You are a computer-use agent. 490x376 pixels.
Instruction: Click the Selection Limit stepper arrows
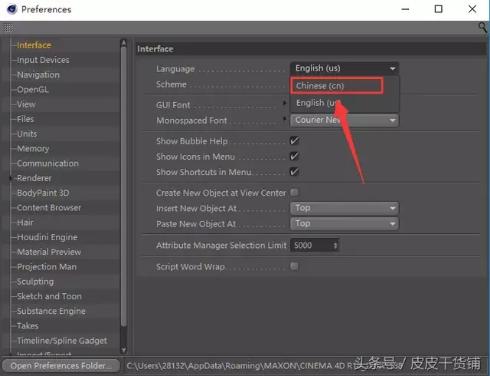[x=335, y=246]
